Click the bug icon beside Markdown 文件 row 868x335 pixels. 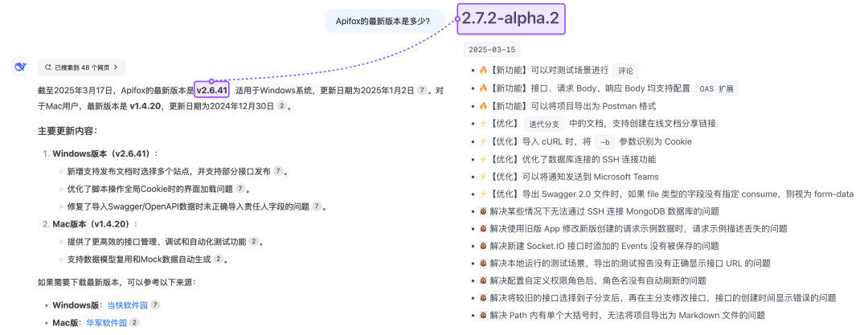click(483, 315)
